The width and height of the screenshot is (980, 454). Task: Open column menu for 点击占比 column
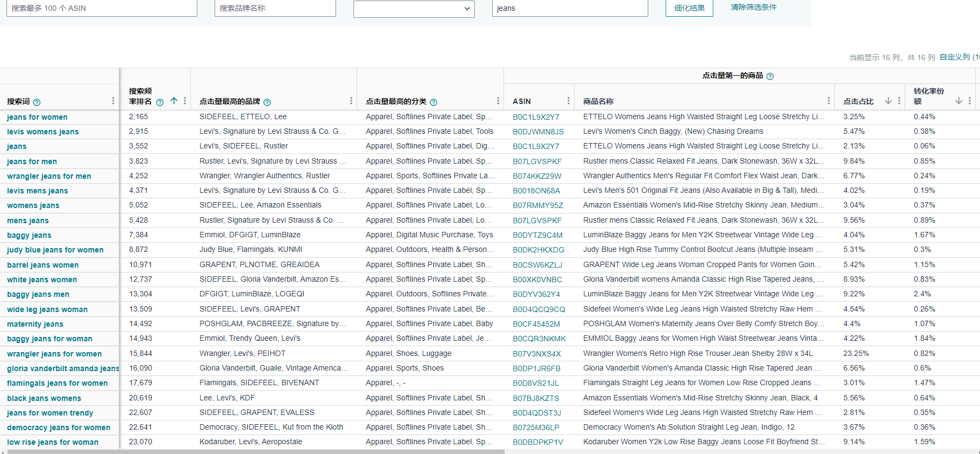tap(899, 101)
